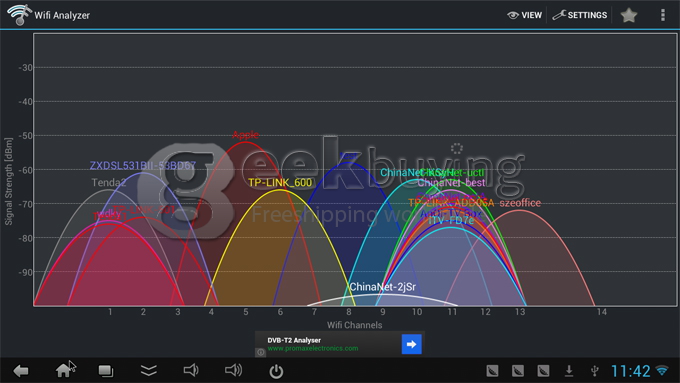Image resolution: width=680 pixels, height=383 pixels.
Task: Tap the Wifi Analyzer app logo
Action: pyautogui.click(x=19, y=14)
